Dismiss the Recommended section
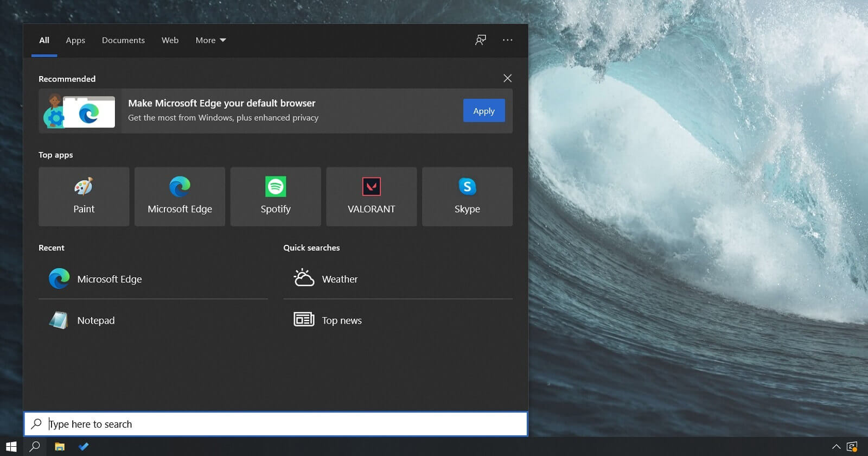This screenshot has width=868, height=456. click(x=507, y=78)
